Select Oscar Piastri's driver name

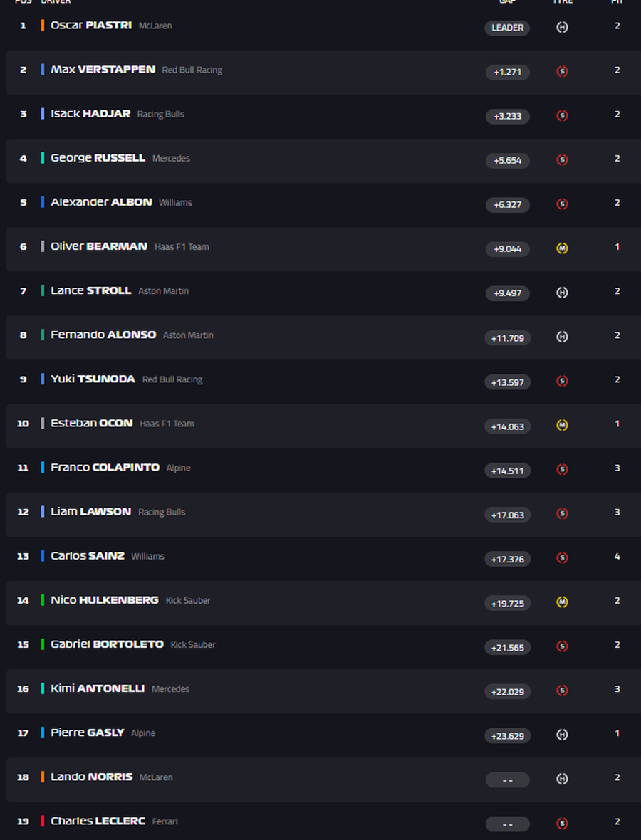91,26
